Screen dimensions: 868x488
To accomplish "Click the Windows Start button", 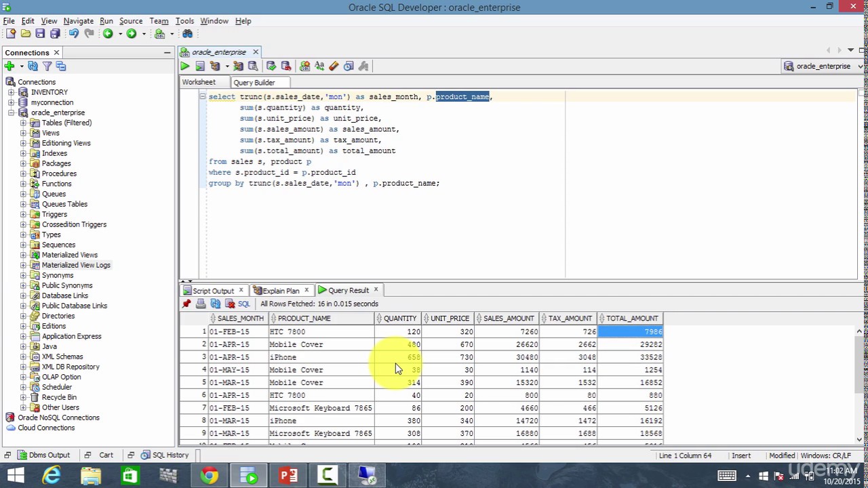I will (x=15, y=476).
